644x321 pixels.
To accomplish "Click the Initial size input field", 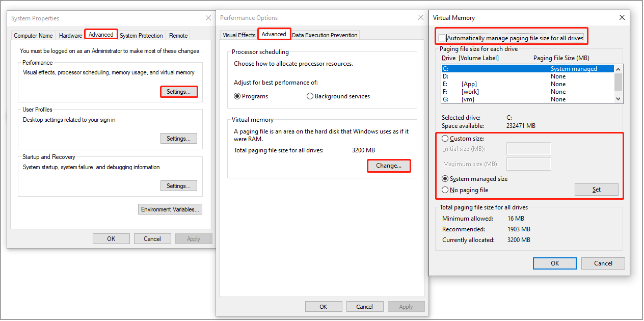I will [x=528, y=148].
